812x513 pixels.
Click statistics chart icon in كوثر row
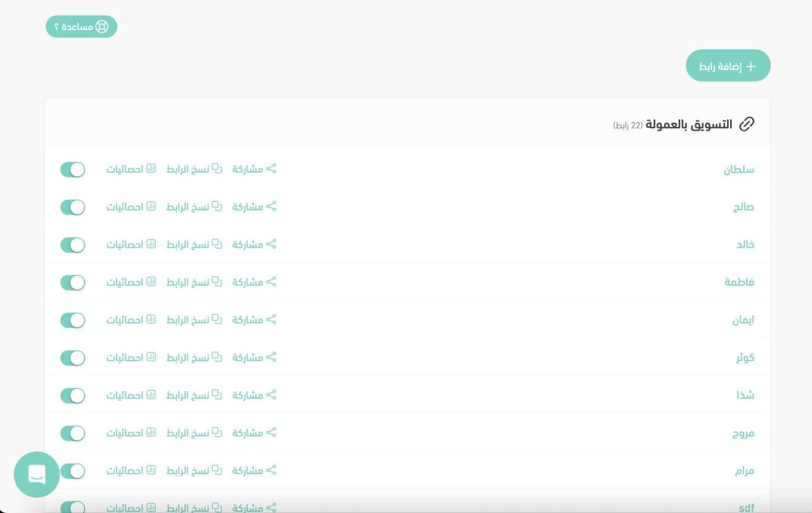click(151, 357)
